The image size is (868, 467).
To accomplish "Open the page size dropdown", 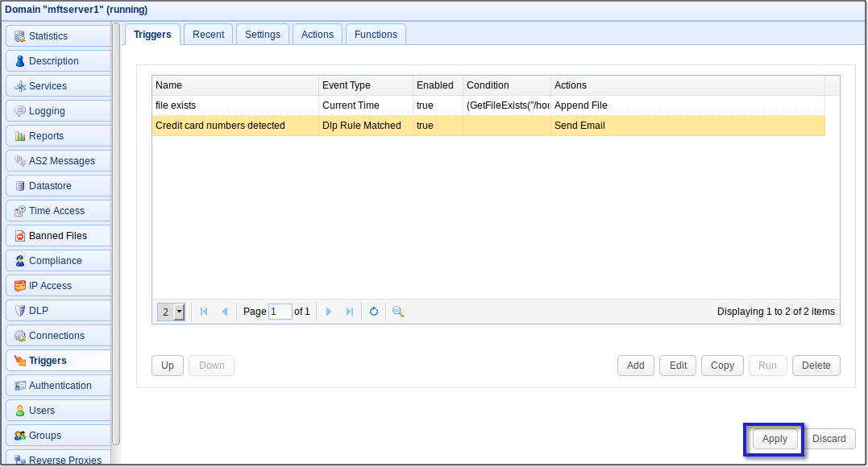I will [x=179, y=312].
